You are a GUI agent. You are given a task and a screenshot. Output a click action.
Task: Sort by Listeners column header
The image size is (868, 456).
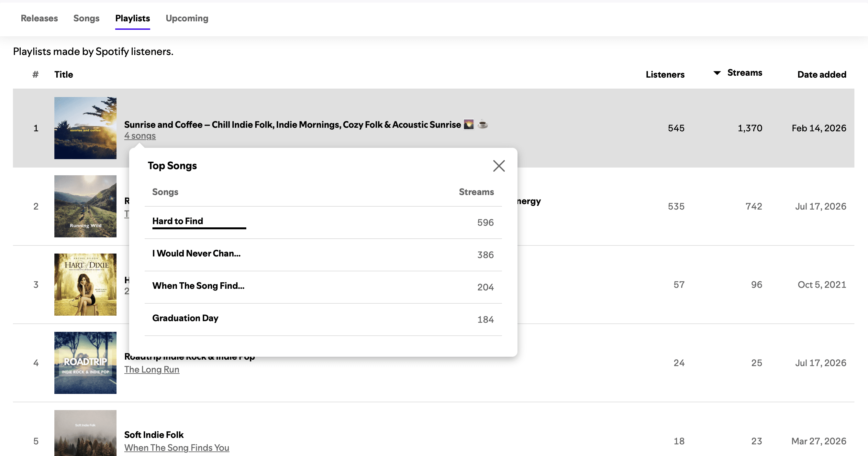[665, 74]
